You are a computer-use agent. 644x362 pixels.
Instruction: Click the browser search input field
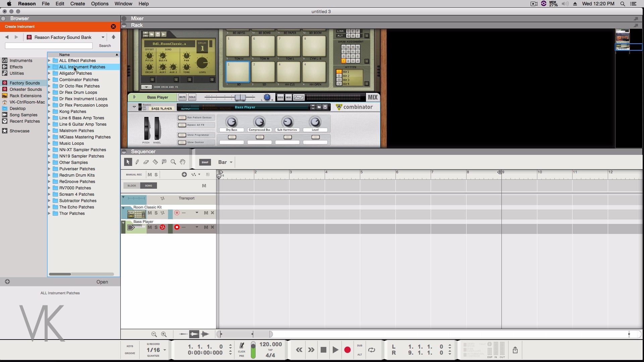point(49,46)
